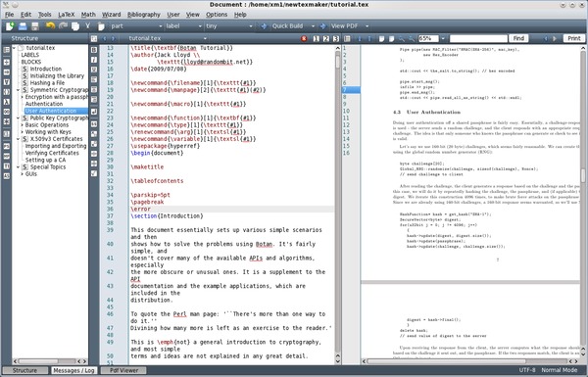Open the 'tiny' font size dropdown
588x377 pixels.
(229, 25)
